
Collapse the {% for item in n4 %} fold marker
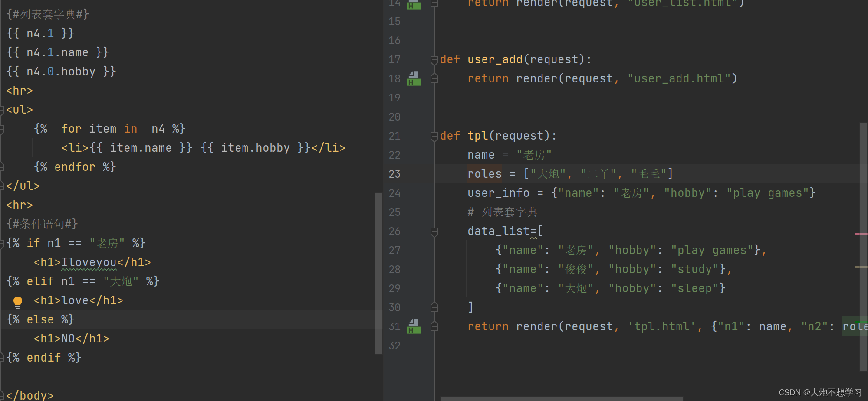(x=2, y=129)
